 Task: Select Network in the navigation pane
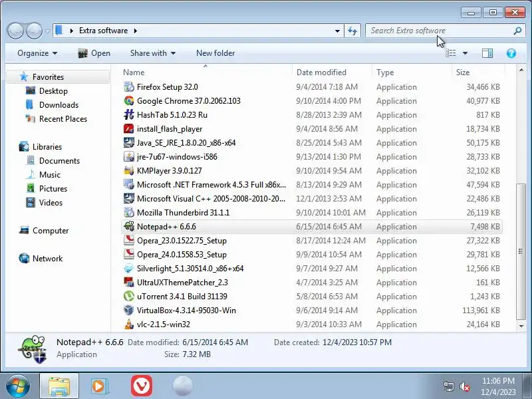coord(47,259)
